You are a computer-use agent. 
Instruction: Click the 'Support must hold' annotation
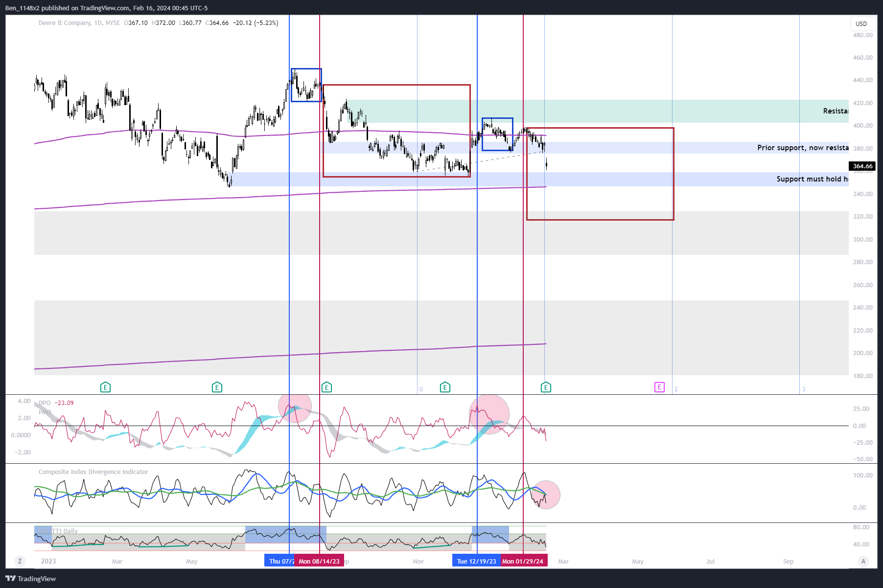[x=809, y=179]
